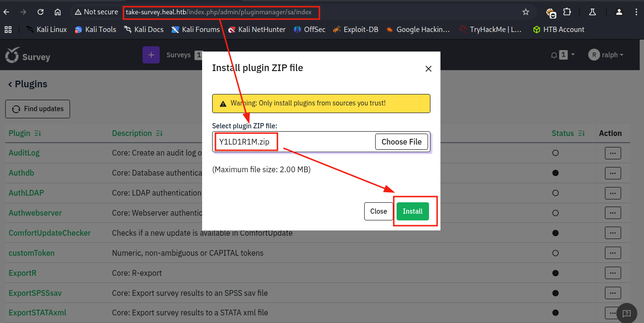This screenshot has width=644, height=323.
Task: Open the apps grid in bookmarks bar
Action: 8,30
